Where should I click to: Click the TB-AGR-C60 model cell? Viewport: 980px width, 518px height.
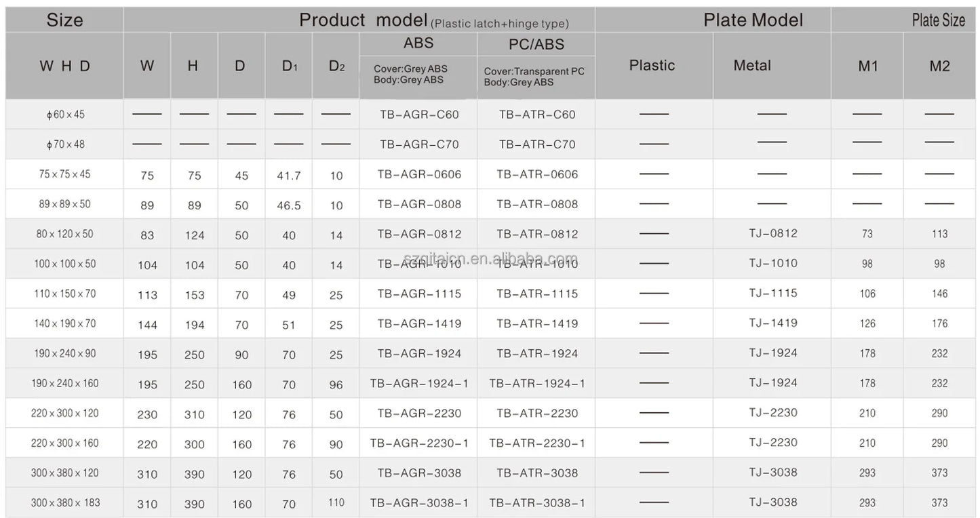click(x=419, y=115)
